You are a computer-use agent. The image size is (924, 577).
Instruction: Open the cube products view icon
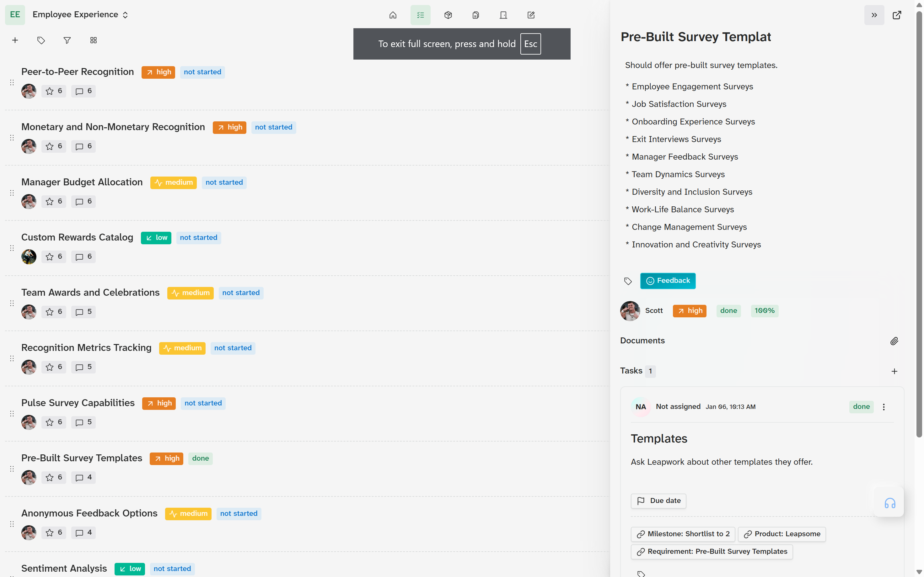448,15
